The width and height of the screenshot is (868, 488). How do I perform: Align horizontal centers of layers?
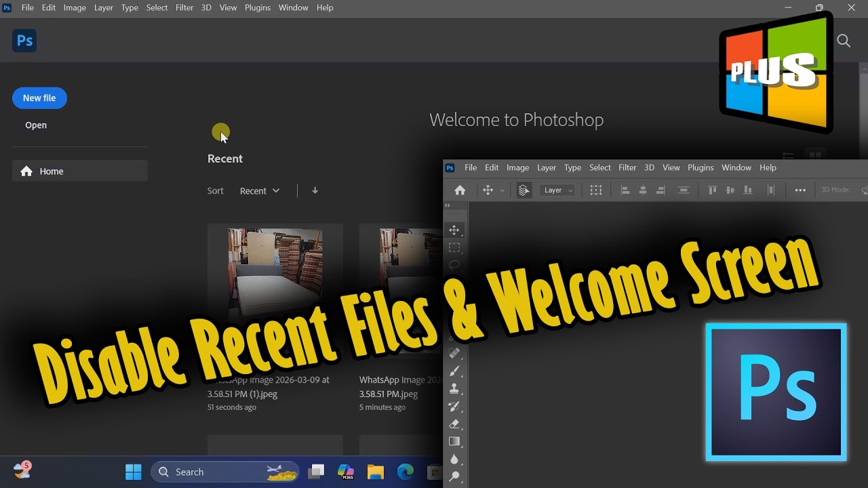pos(643,190)
